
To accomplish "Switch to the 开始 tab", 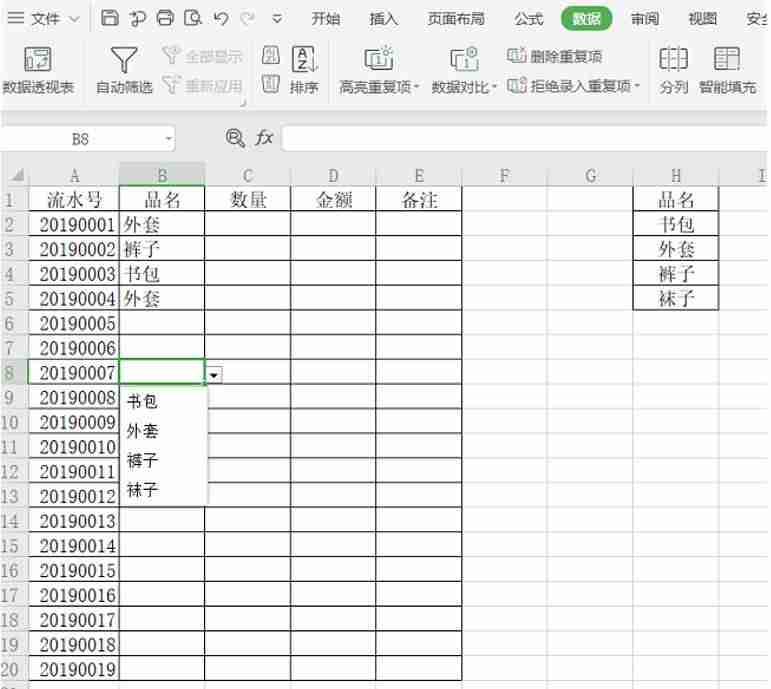I will [x=326, y=19].
